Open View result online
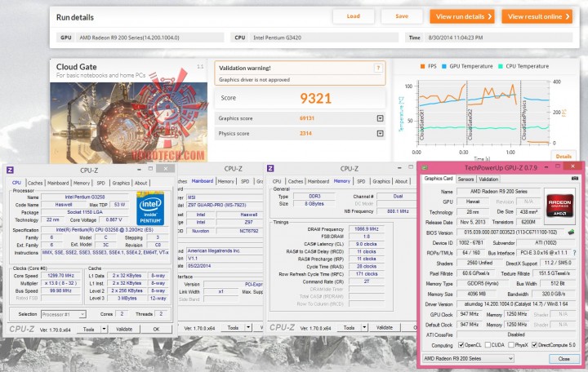Image resolution: width=588 pixels, height=372 pixels. (537, 16)
